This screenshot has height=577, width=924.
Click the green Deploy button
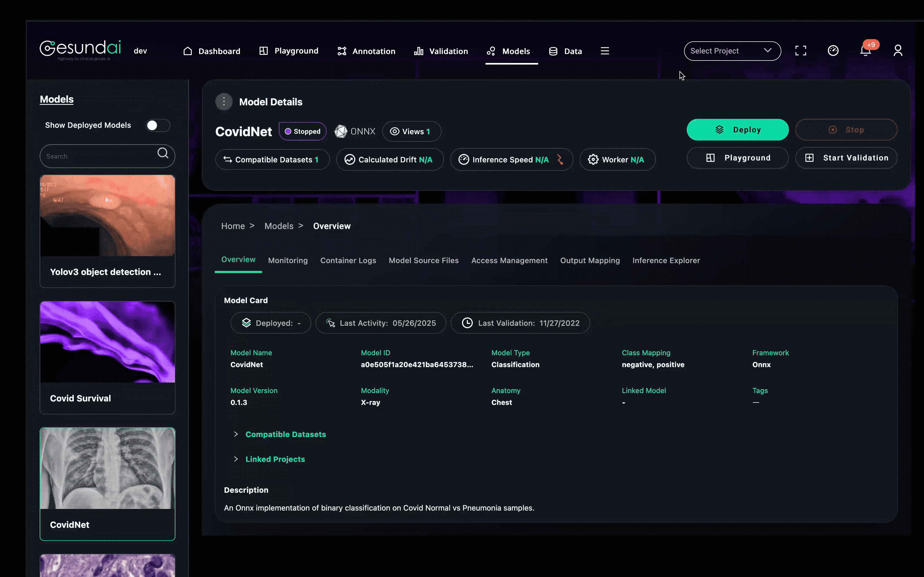(737, 130)
